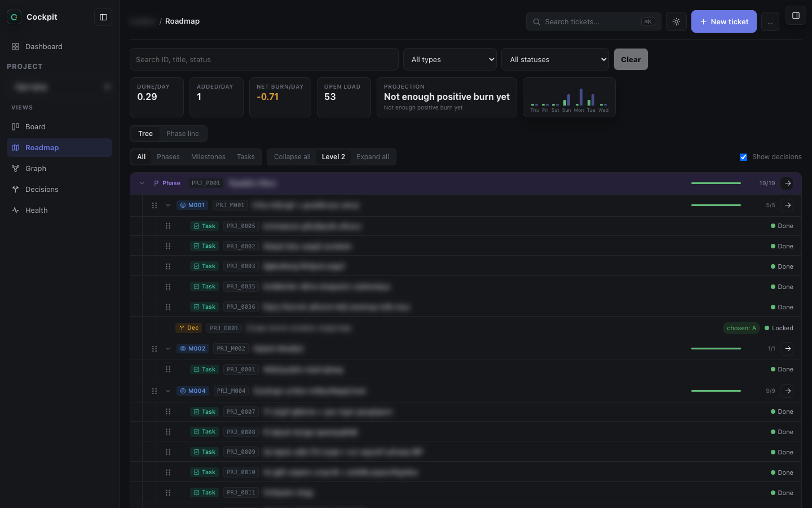The image size is (812, 508).
Task: Click the M001 progress bar
Action: pos(716,205)
